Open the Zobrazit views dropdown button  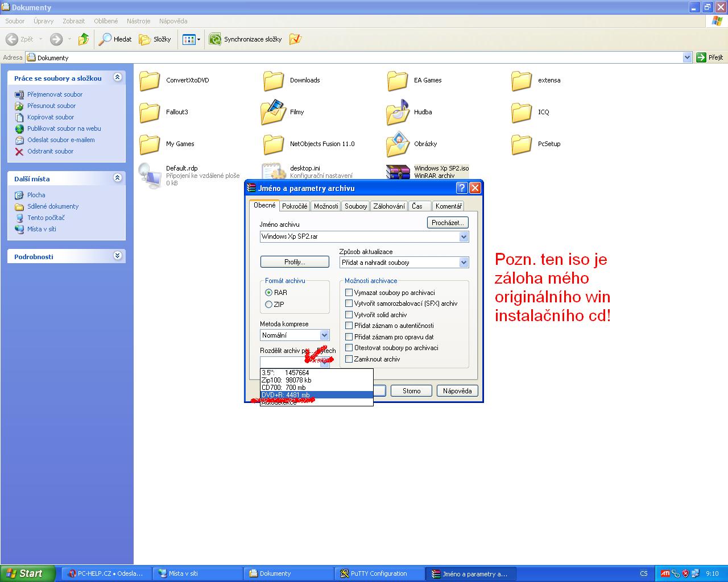[191, 39]
